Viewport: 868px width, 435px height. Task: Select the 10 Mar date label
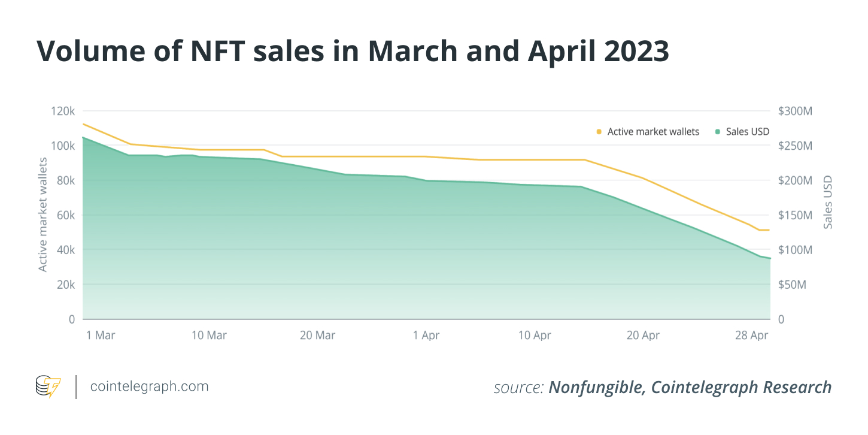pos(209,336)
